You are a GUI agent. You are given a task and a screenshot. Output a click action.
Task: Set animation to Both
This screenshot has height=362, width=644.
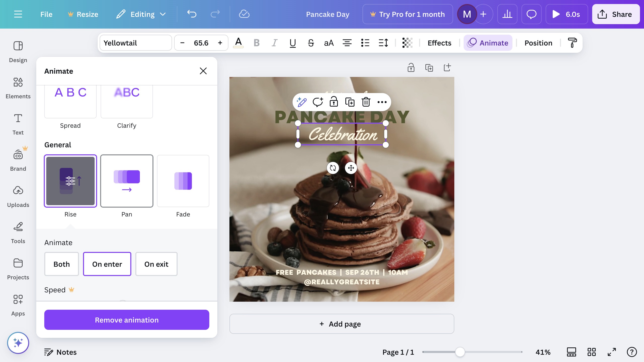62,264
